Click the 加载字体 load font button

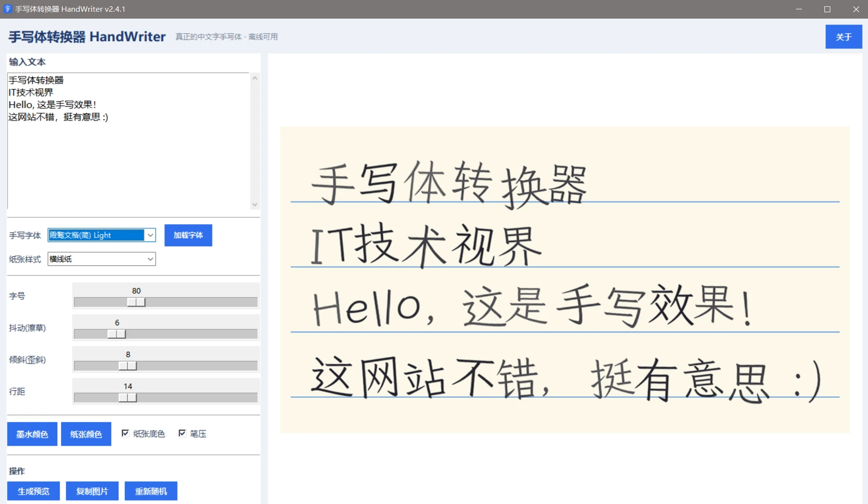pos(188,235)
